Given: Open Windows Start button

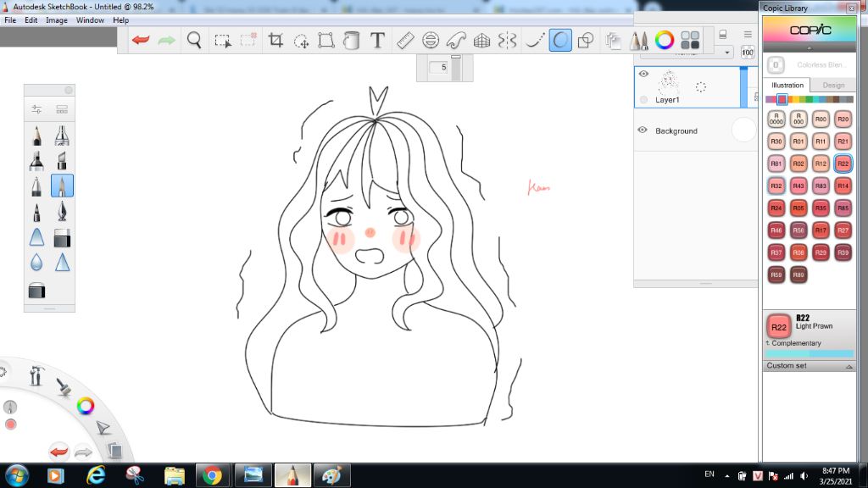Looking at the screenshot, I should (17, 476).
